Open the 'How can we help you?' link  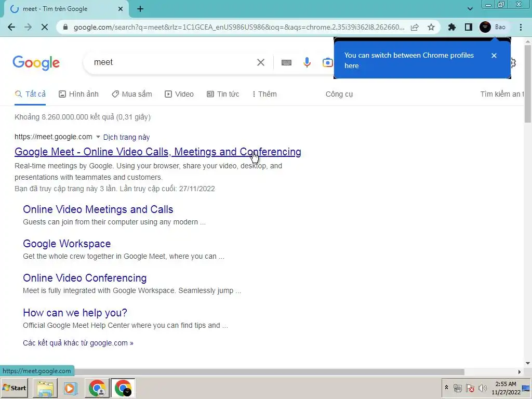75,312
